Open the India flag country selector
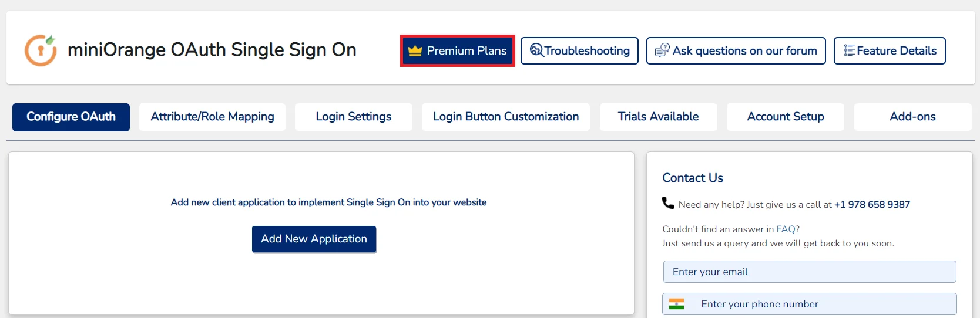Screen dimensions: 980x318 (x=677, y=304)
